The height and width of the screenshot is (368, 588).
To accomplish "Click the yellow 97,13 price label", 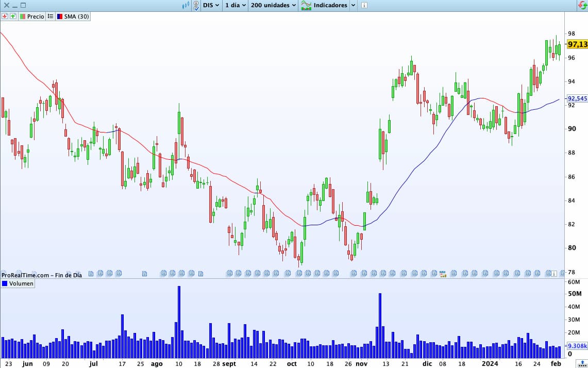I will pos(577,44).
